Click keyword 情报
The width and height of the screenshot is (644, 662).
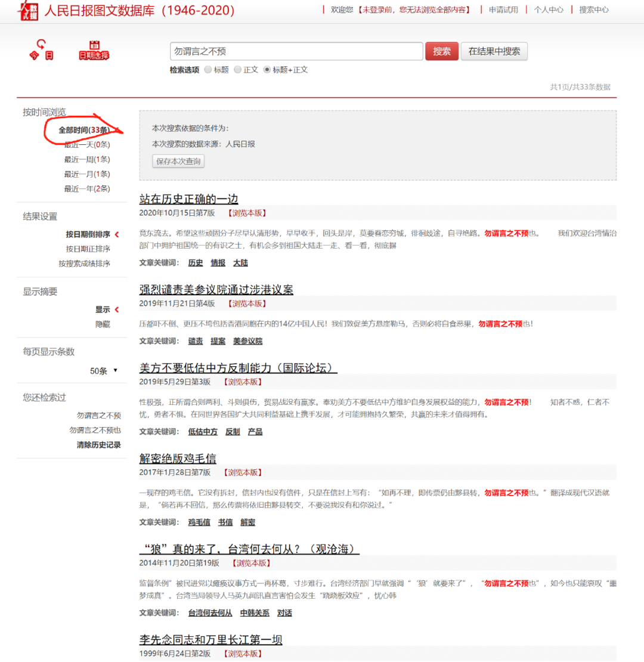tap(218, 263)
